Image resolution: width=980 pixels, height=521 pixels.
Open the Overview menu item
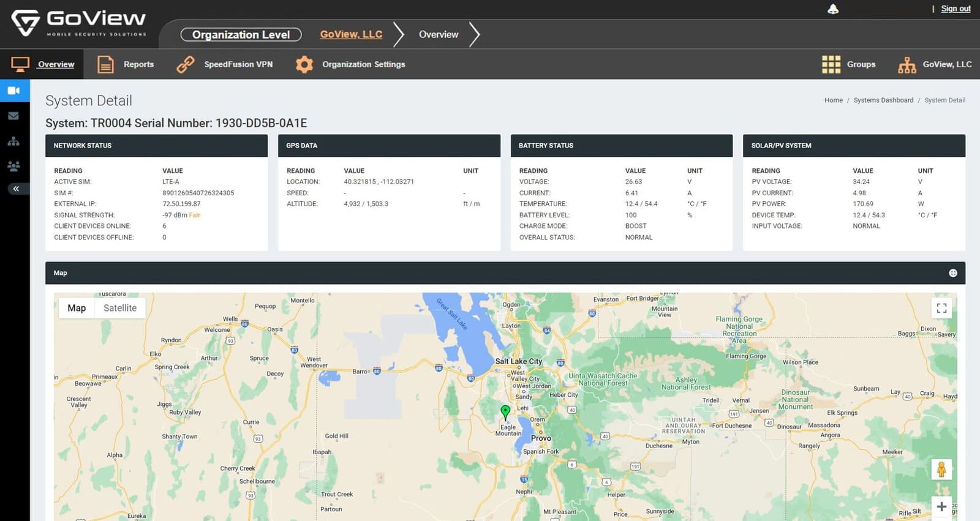click(56, 64)
